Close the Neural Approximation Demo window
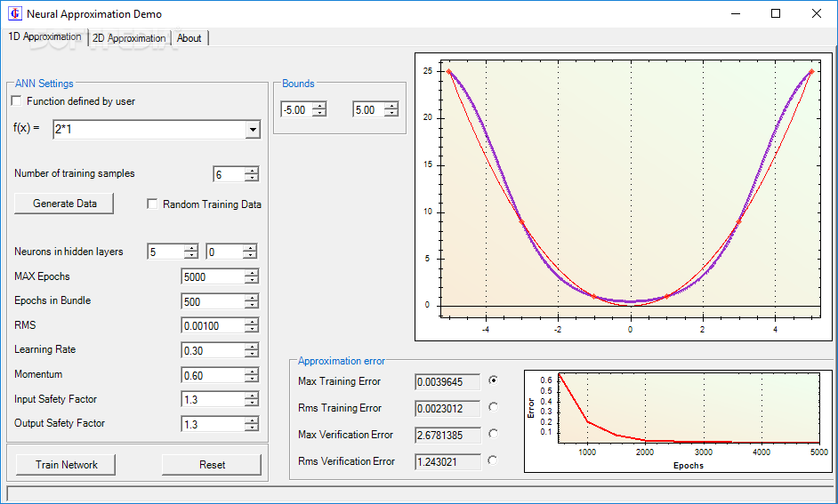Viewport: 838px width, 504px height. pos(816,13)
